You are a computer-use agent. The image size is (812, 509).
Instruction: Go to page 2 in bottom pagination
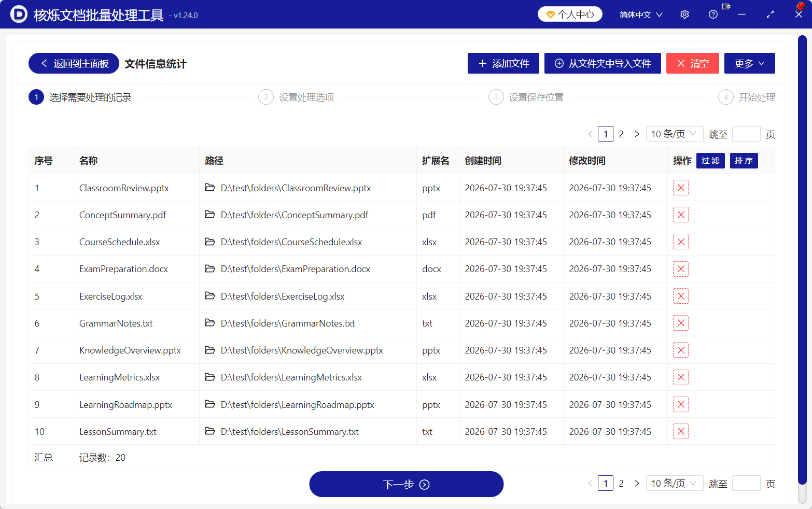point(621,483)
